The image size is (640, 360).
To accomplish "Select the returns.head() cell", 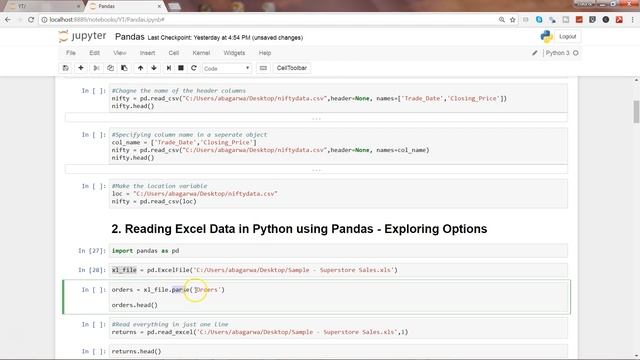I will [x=338, y=351].
